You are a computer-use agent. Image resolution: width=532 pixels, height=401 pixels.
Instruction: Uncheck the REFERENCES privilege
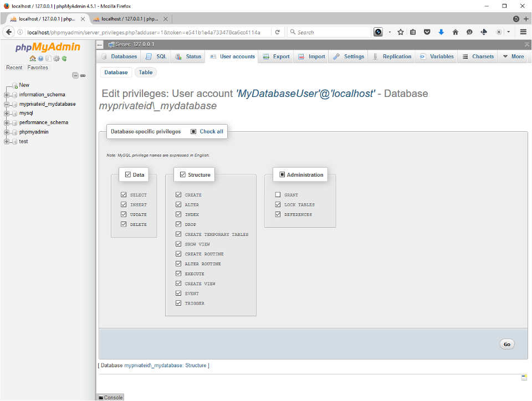(x=278, y=214)
